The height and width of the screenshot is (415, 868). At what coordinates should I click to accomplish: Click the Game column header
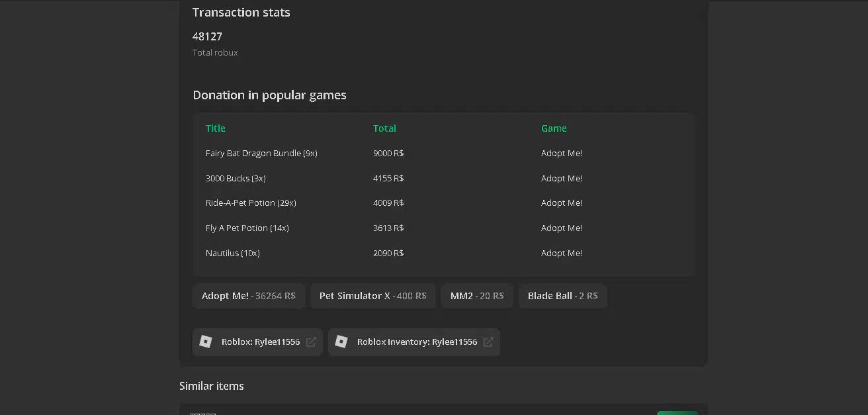click(554, 128)
